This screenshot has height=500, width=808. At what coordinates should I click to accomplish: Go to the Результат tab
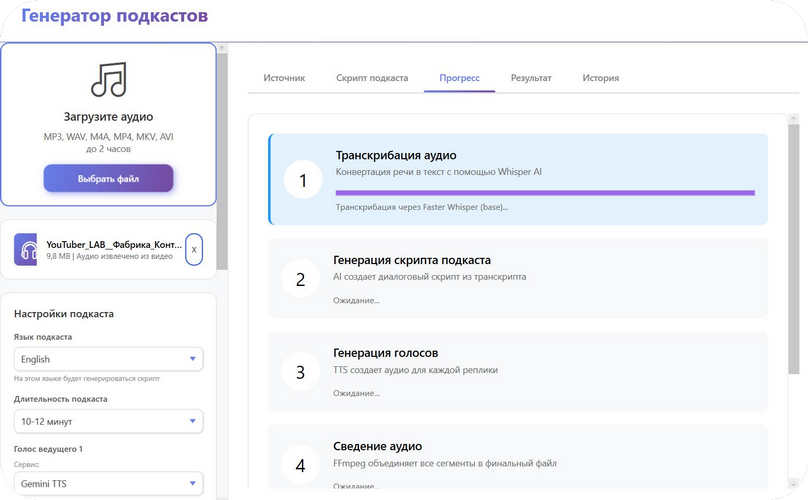(531, 78)
